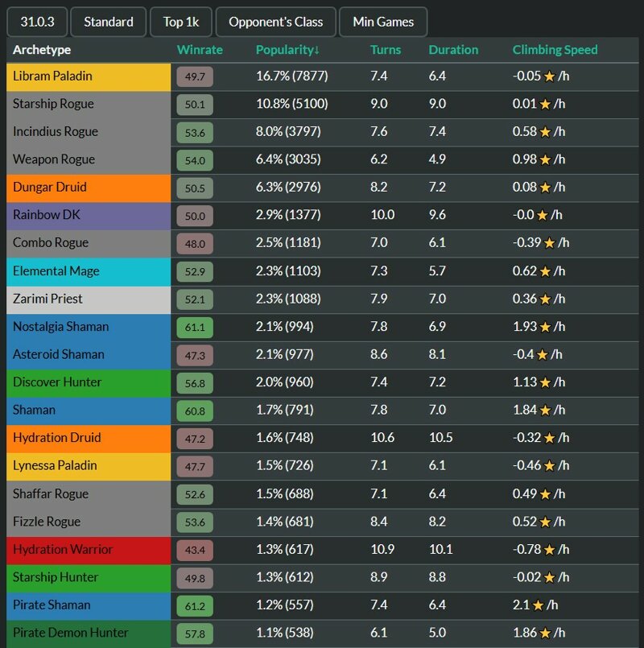Click the 10.6 turns value for Hydration Druid
Screen dimensions: 644x648
382,438
